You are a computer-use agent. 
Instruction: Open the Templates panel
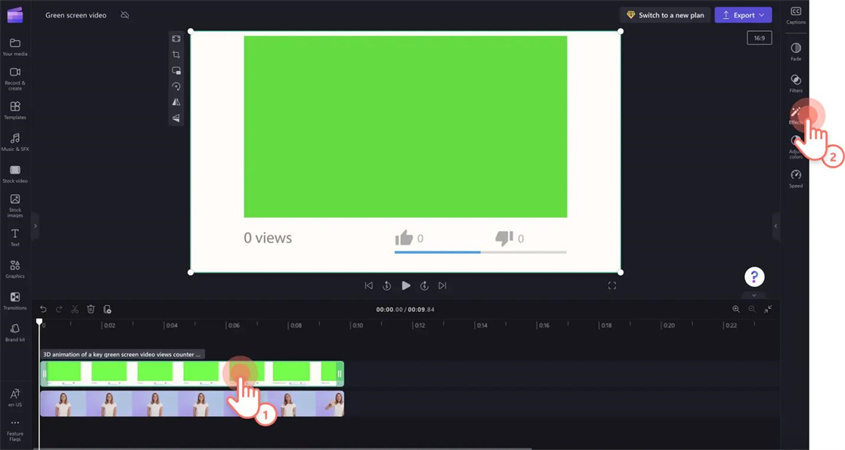(x=15, y=110)
